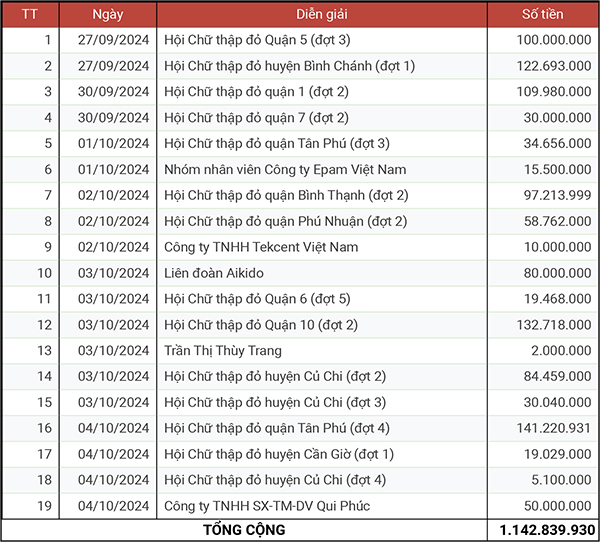
Task: Click date in row 9
Action: [113, 247]
